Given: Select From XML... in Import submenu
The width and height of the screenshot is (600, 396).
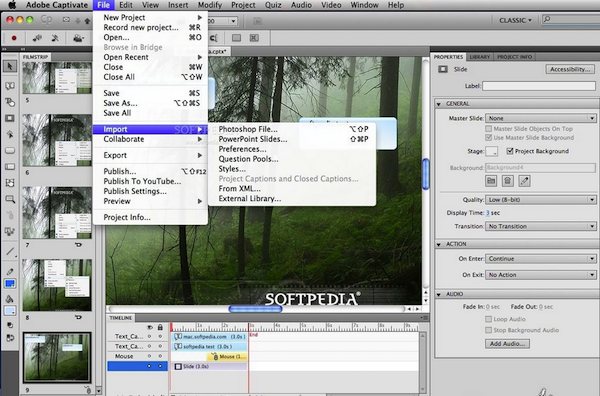Looking at the screenshot, I should (x=293, y=189).
